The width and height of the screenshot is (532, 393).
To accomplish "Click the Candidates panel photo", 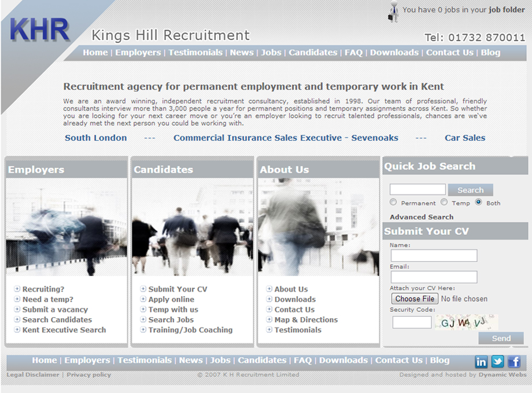I will 193,227.
